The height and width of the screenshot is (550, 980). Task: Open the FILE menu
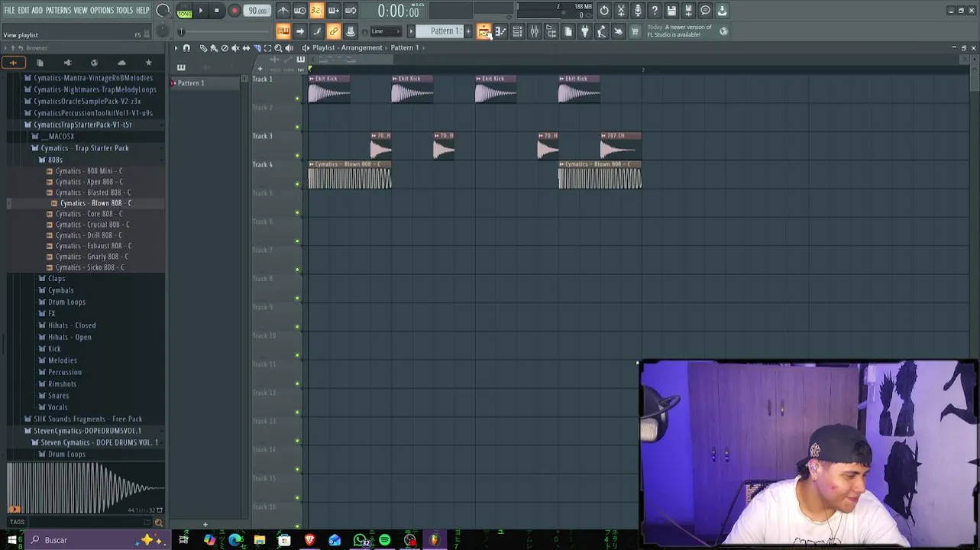10,11
